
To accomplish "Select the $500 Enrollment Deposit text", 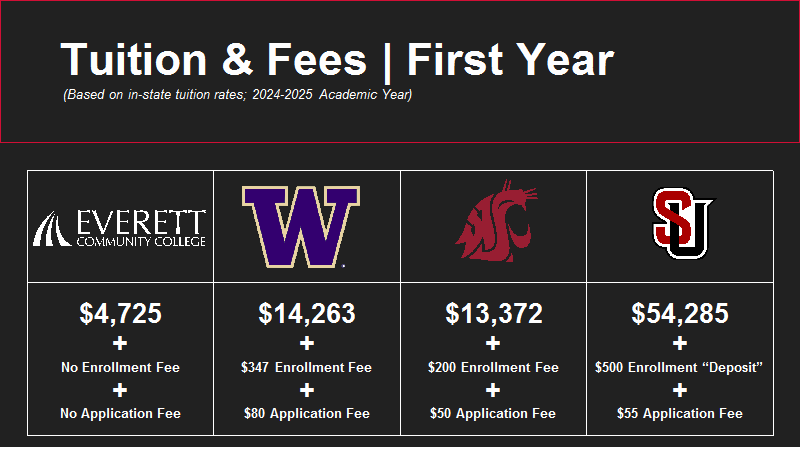I will point(679,367).
